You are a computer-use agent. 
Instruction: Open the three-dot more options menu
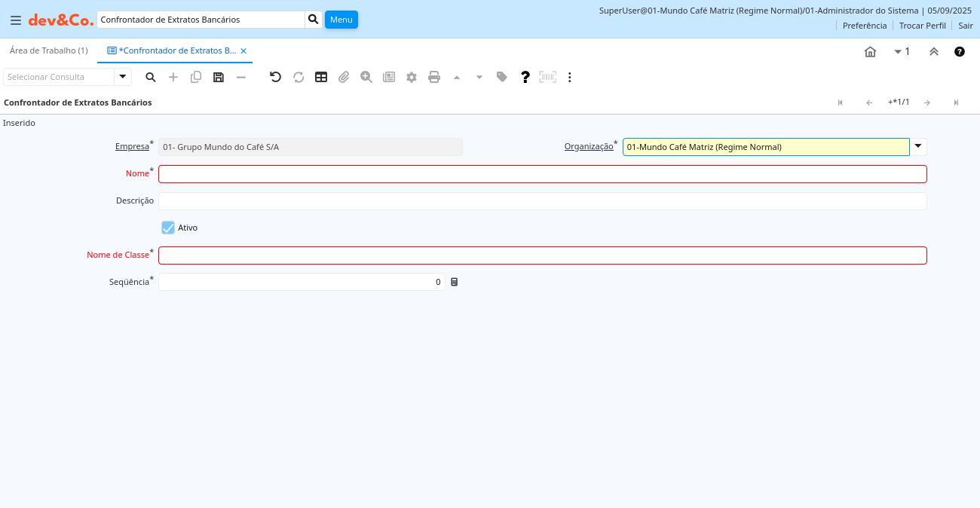[570, 77]
